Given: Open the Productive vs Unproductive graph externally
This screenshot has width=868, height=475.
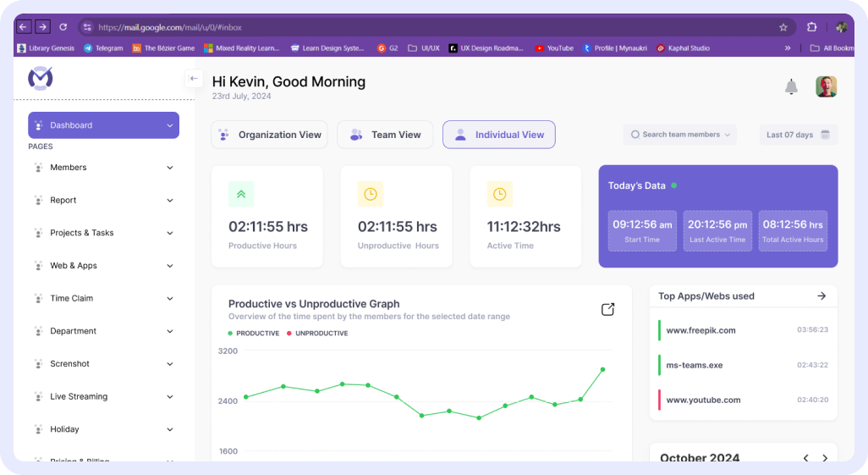Looking at the screenshot, I should [607, 310].
